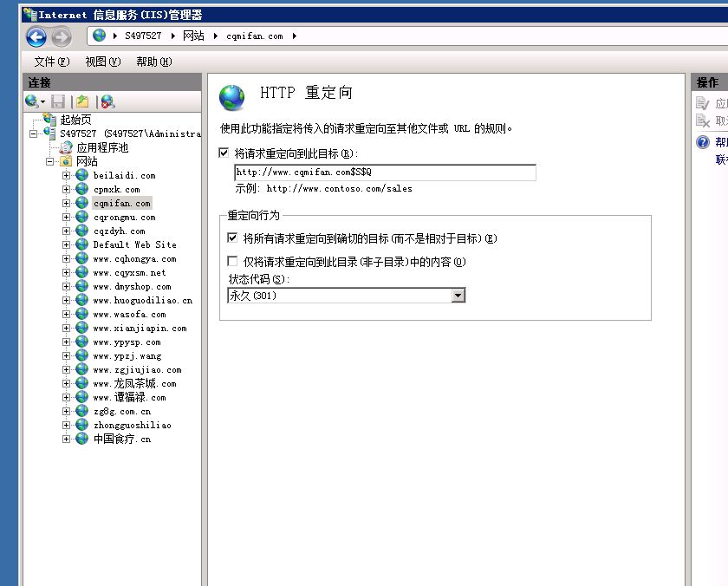
Task: Select 应用程序池 in the connections tree
Action: click(x=101, y=148)
